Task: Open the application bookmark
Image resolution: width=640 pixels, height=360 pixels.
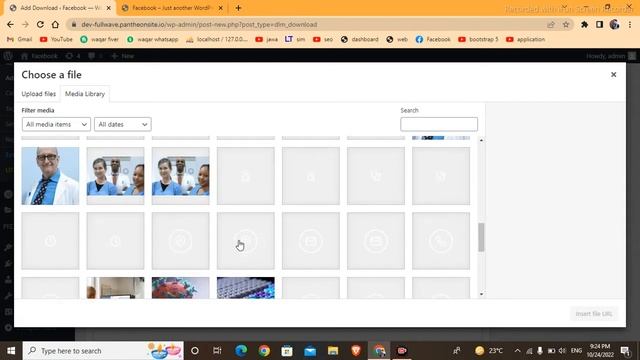Action: click(526, 39)
